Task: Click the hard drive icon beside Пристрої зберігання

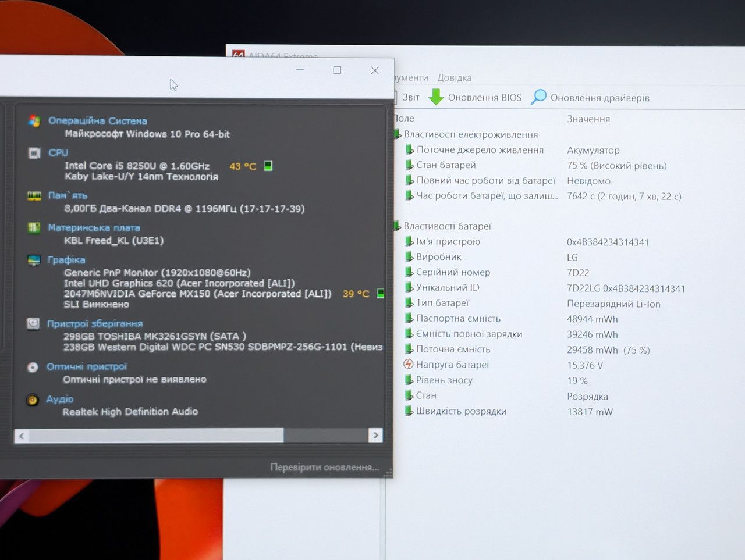Action: point(33,323)
